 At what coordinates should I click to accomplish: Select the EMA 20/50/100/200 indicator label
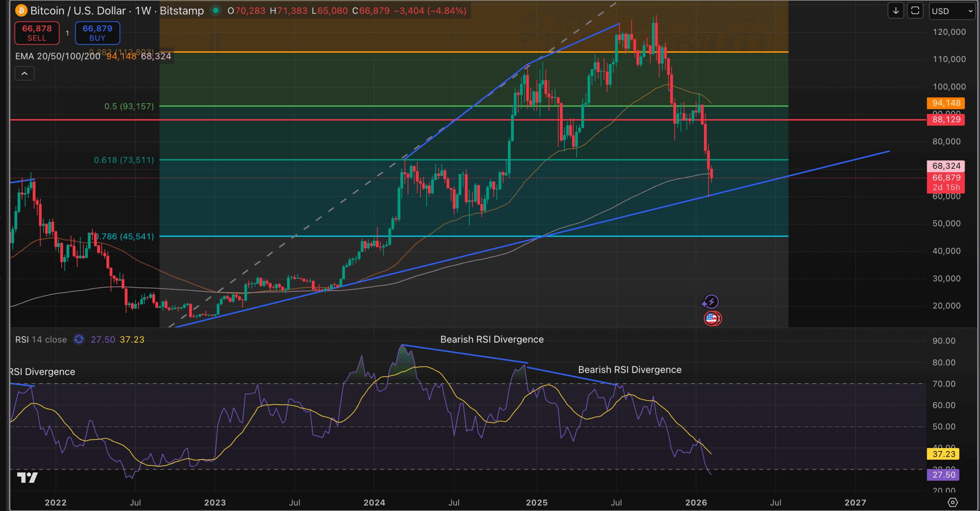(57, 56)
